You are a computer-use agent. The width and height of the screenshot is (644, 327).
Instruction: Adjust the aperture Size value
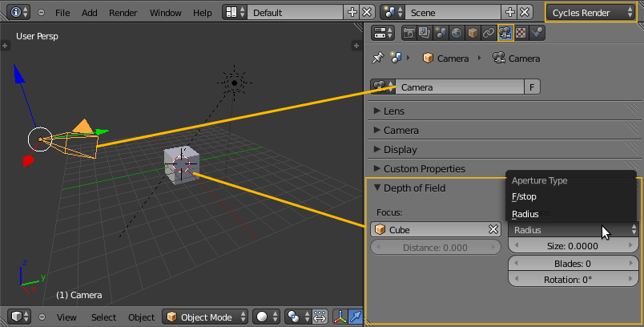[x=574, y=246]
